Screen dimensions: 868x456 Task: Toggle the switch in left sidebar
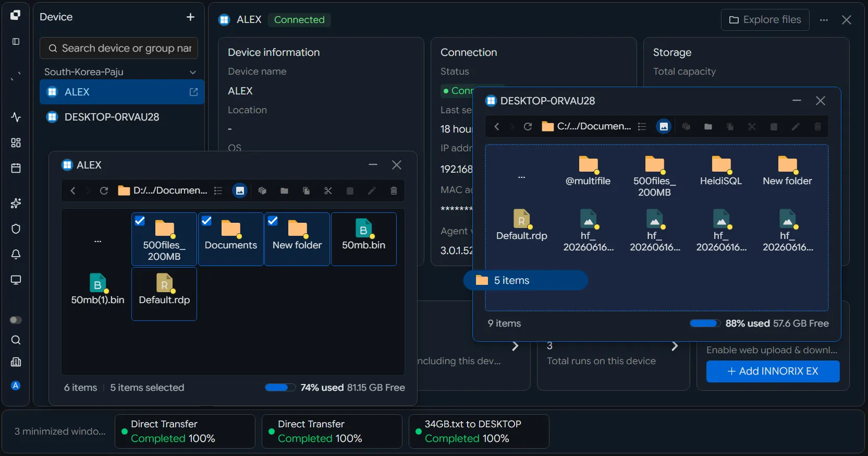point(16,320)
